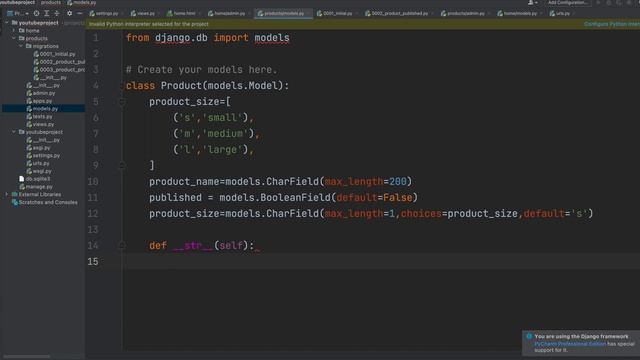Switch to the urls.py editor tab
640x360 pixels.
562,13
